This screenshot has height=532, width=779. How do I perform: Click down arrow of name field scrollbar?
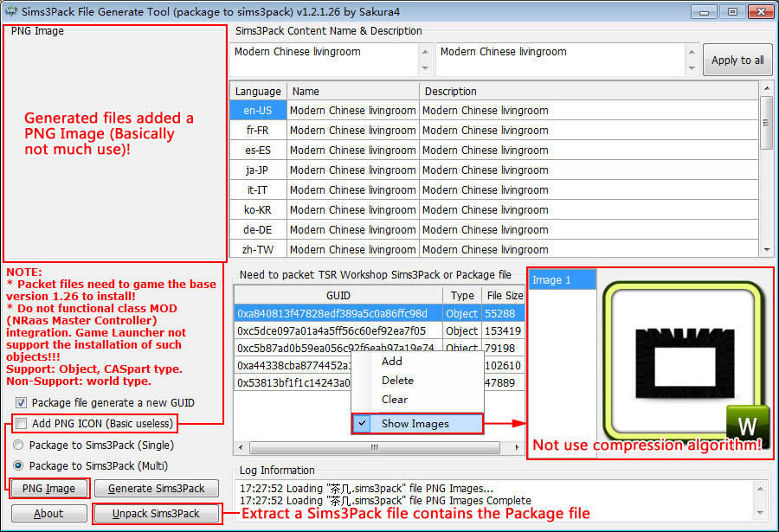(x=425, y=68)
